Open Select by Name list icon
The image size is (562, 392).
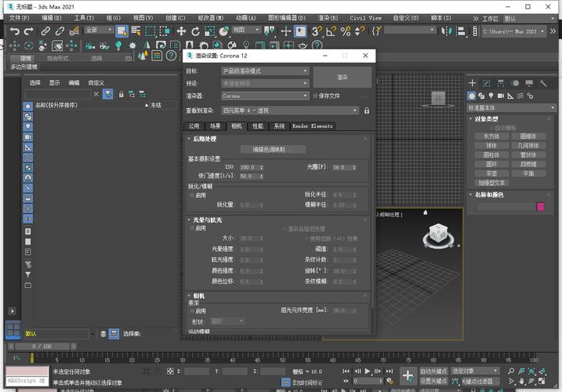click(136, 31)
